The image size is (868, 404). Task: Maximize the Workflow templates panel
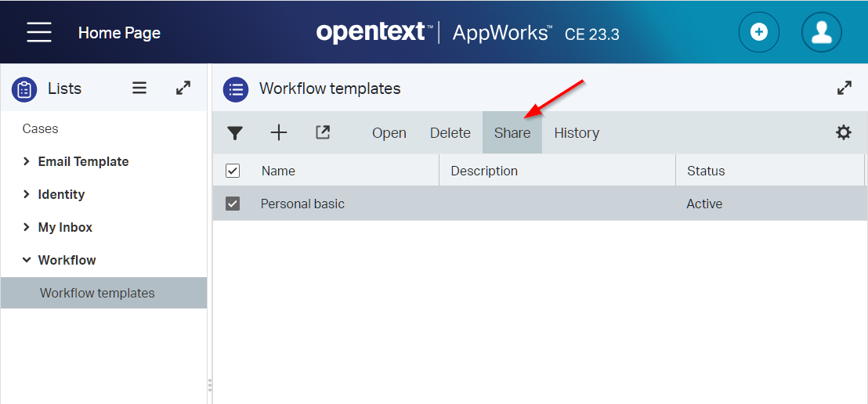click(844, 88)
